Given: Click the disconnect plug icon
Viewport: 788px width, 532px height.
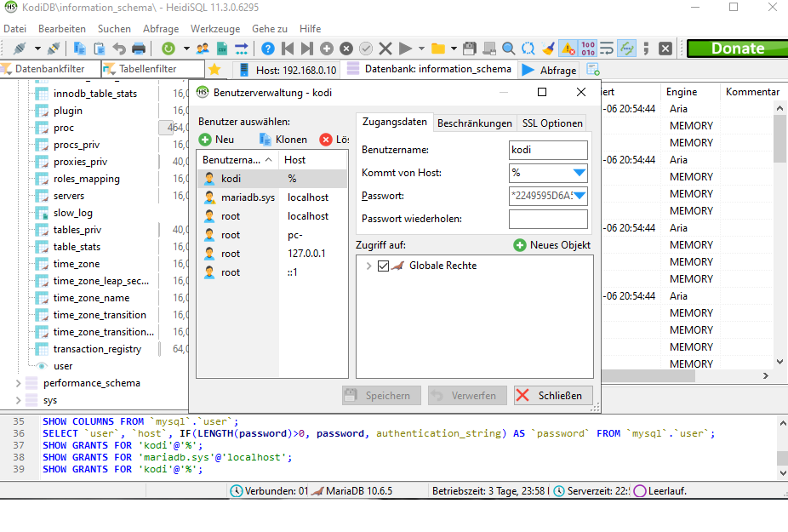Looking at the screenshot, I should (54, 49).
